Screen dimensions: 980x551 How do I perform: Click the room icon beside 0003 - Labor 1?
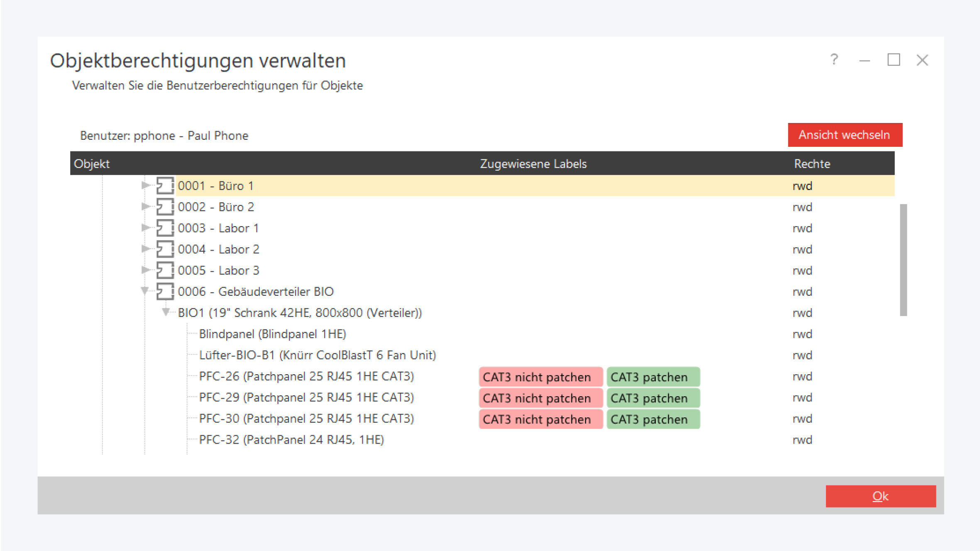point(165,228)
